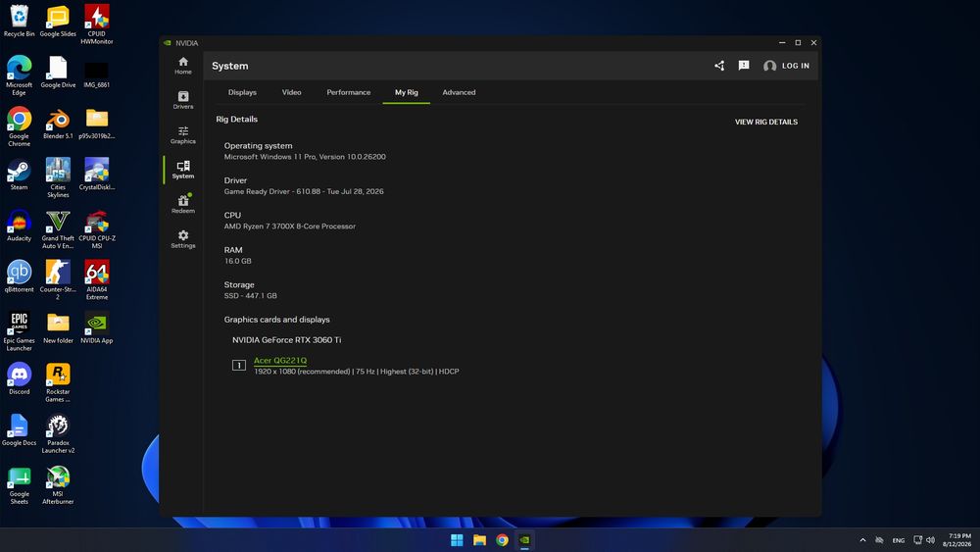Image resolution: width=980 pixels, height=552 pixels.
Task: Open the Acer QG221Q display link
Action: [x=280, y=360]
